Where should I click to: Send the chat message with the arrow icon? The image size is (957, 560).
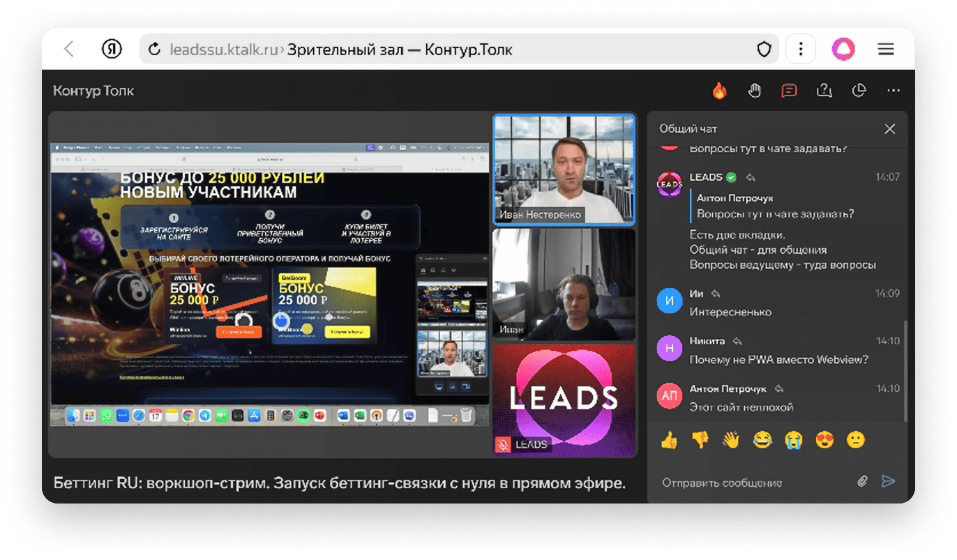(888, 481)
